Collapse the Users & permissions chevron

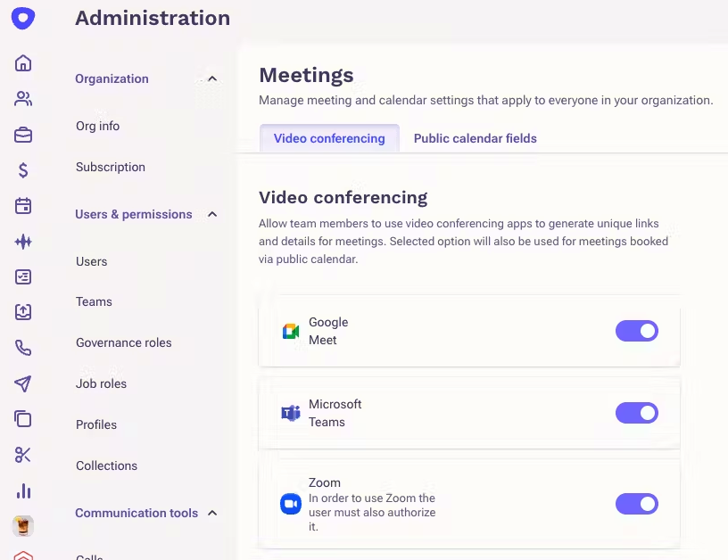pos(212,214)
